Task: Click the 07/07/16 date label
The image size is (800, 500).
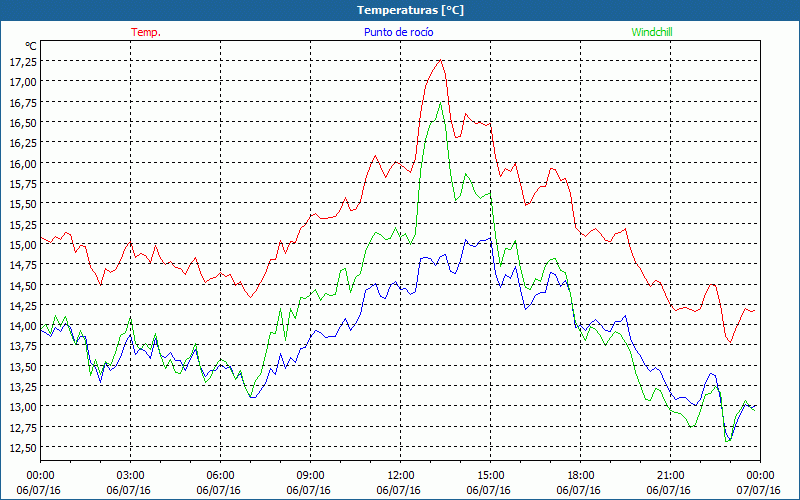Action: (x=759, y=490)
